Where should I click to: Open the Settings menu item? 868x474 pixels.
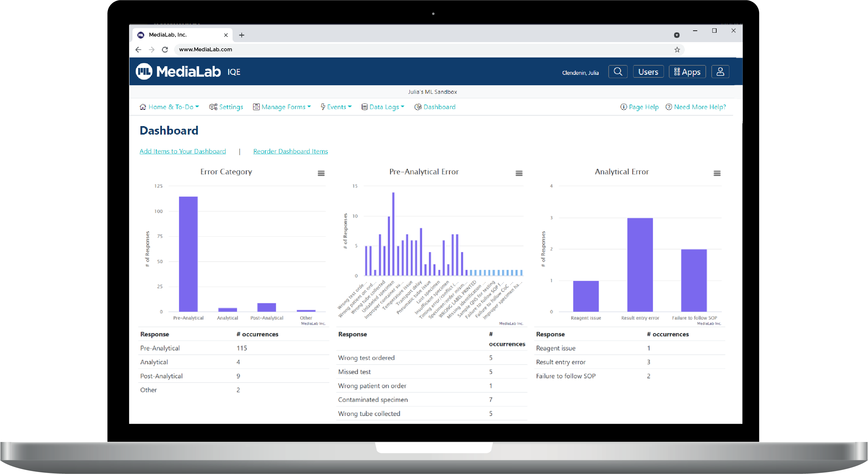(226, 107)
